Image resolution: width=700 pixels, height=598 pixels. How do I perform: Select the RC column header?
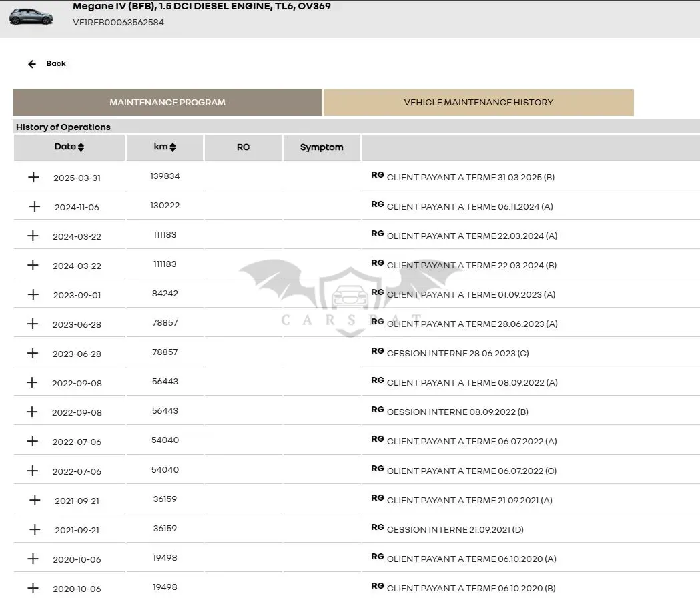pos(244,147)
